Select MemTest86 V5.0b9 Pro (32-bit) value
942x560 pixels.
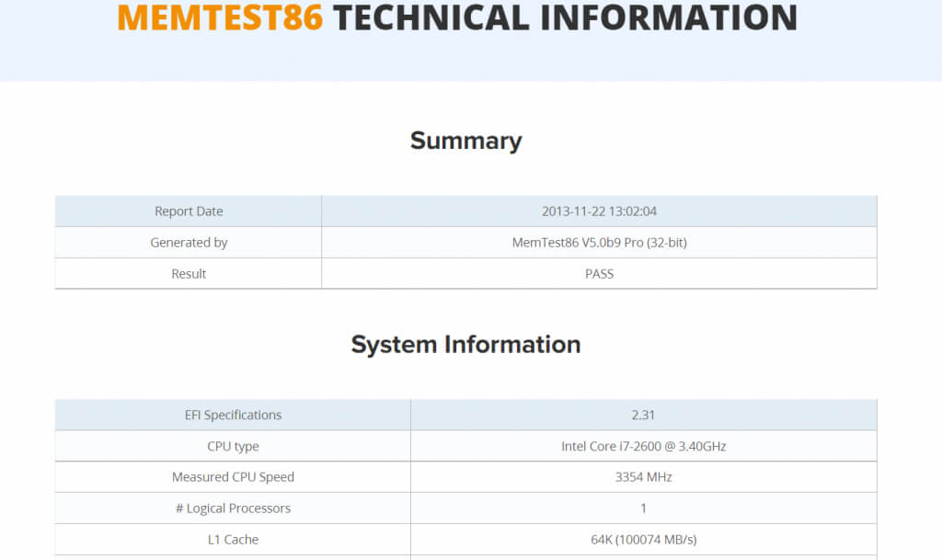pos(599,243)
